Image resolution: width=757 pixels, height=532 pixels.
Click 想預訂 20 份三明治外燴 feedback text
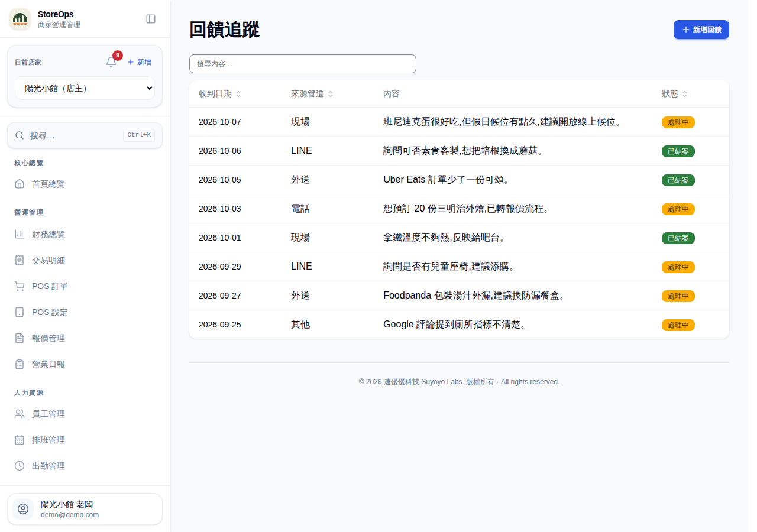tap(467, 208)
